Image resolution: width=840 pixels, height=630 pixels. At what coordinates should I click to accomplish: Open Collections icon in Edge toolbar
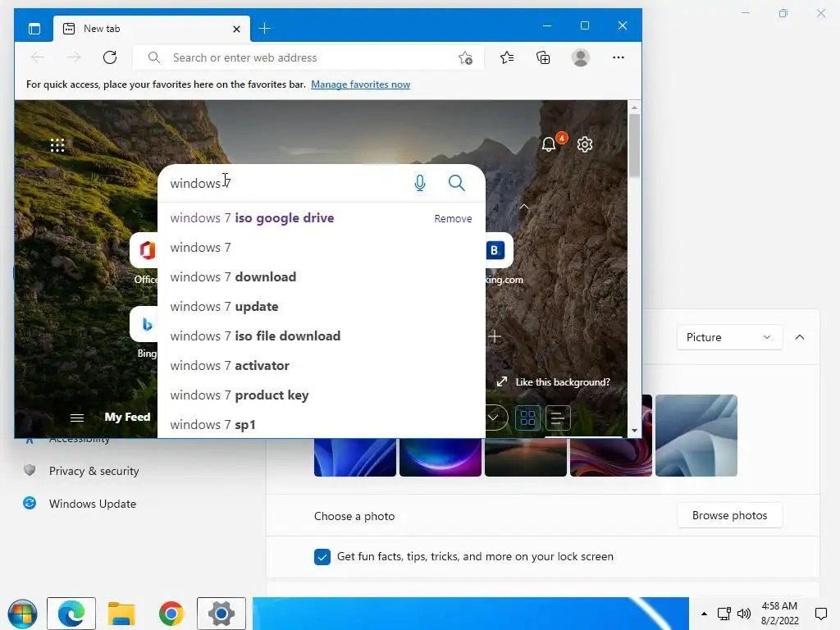(543, 57)
